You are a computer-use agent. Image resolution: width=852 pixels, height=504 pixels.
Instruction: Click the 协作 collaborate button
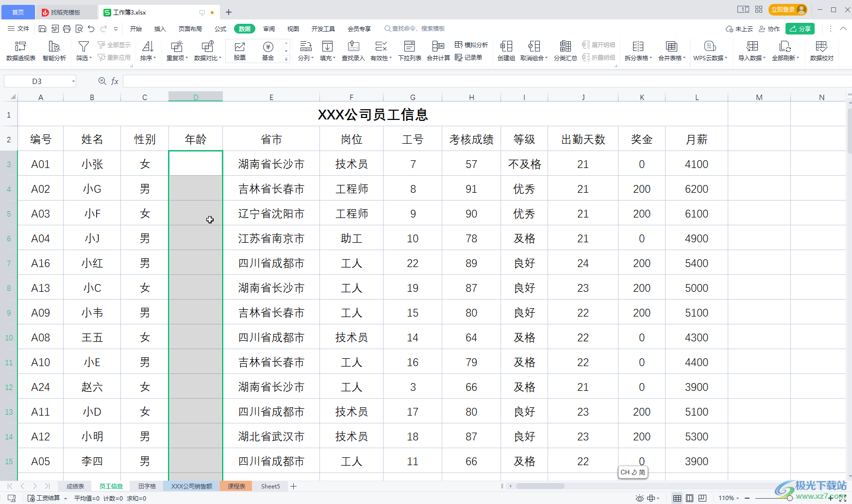[769, 29]
